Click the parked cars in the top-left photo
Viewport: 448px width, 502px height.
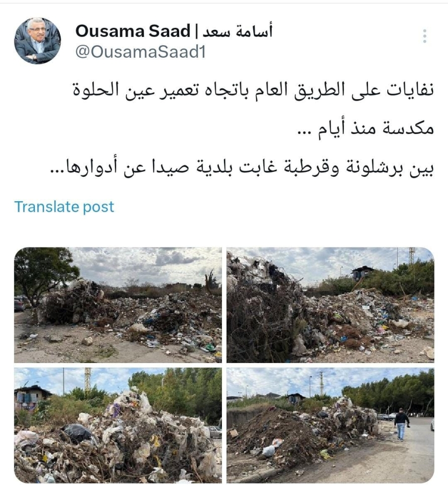(20, 303)
